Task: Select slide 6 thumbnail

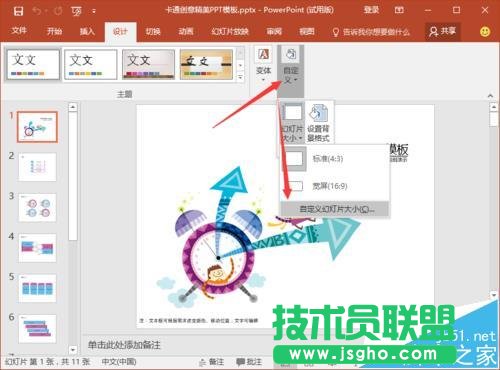Action: 37,329
